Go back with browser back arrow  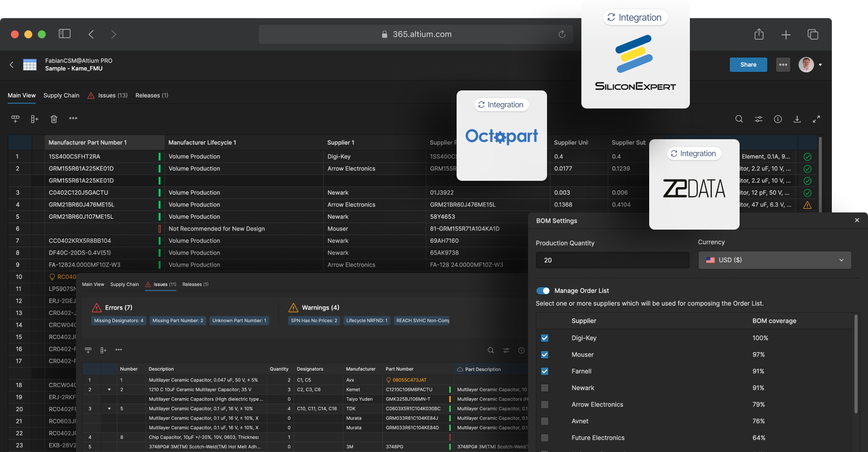coord(91,34)
